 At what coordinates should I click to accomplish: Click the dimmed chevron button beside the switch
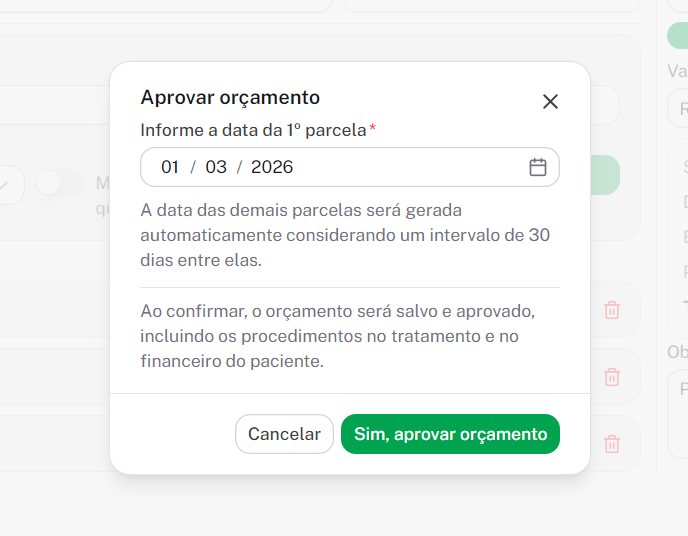click(x=8, y=184)
